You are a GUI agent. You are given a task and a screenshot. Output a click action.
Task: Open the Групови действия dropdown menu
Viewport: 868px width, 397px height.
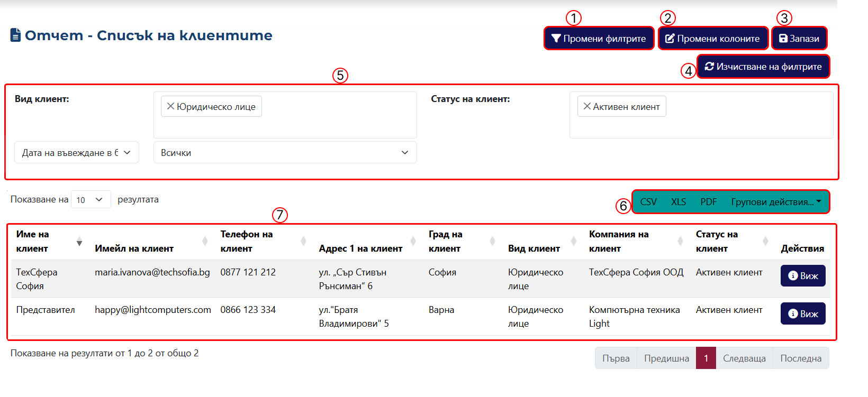click(x=776, y=202)
